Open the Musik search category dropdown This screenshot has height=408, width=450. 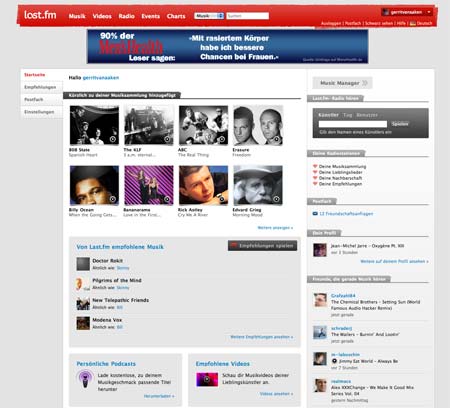point(209,16)
